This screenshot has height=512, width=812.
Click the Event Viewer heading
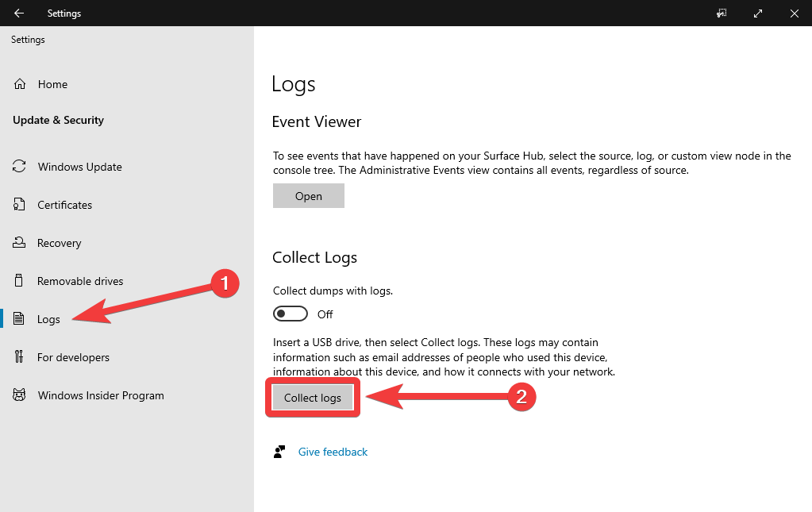tap(317, 121)
